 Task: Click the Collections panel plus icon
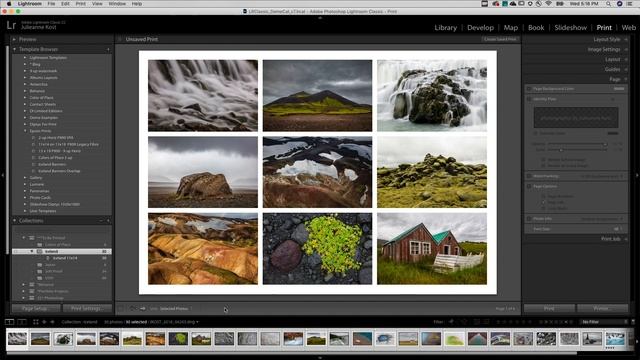tap(109, 221)
